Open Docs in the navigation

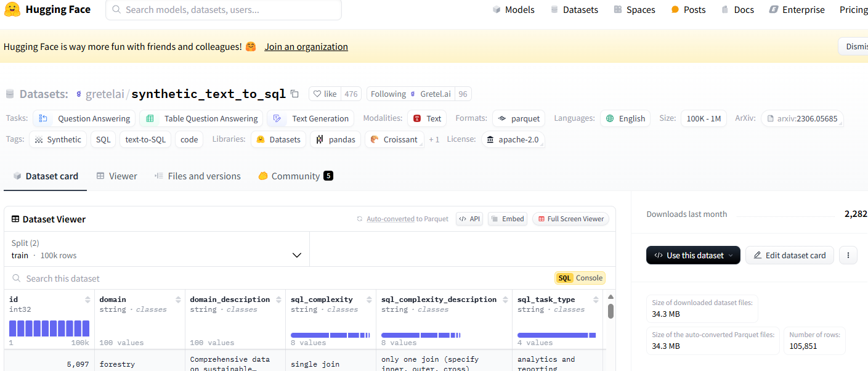[x=737, y=10]
